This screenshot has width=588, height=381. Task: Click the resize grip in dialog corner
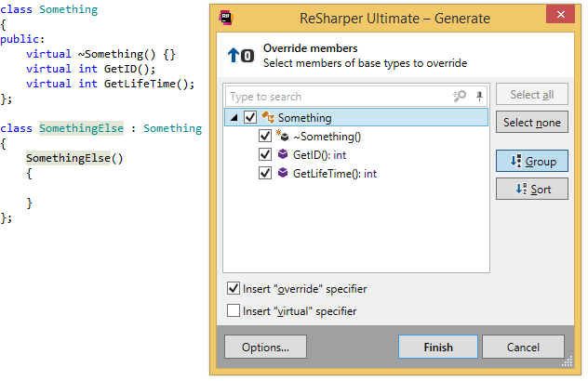tap(568, 361)
